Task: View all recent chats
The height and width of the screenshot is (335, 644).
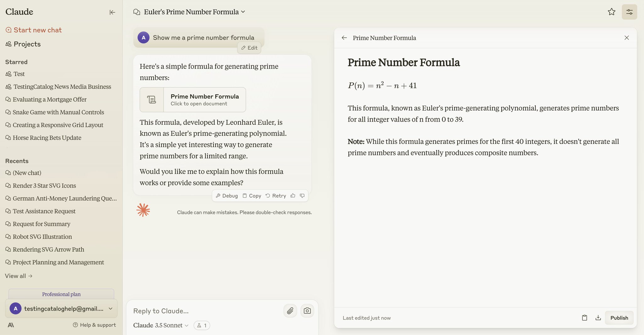Action: click(x=19, y=276)
